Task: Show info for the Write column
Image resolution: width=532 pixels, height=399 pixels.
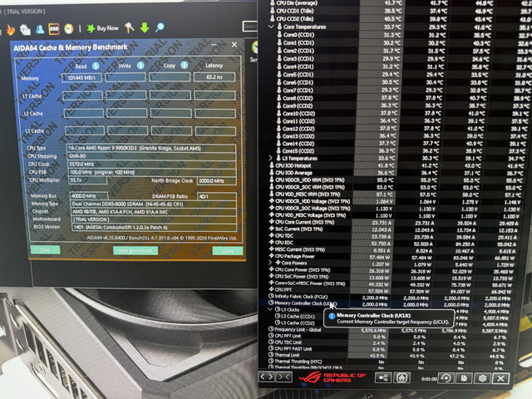Action: [140, 66]
